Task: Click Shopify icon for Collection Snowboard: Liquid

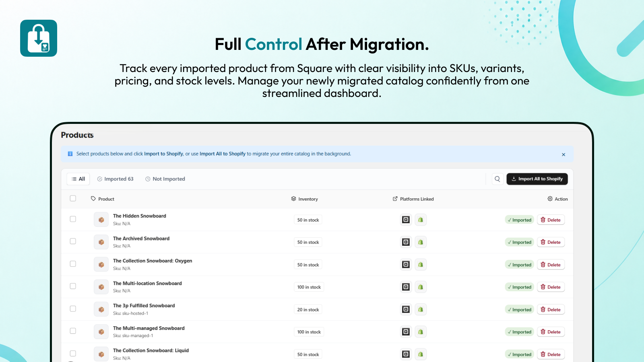Action: pos(420,354)
